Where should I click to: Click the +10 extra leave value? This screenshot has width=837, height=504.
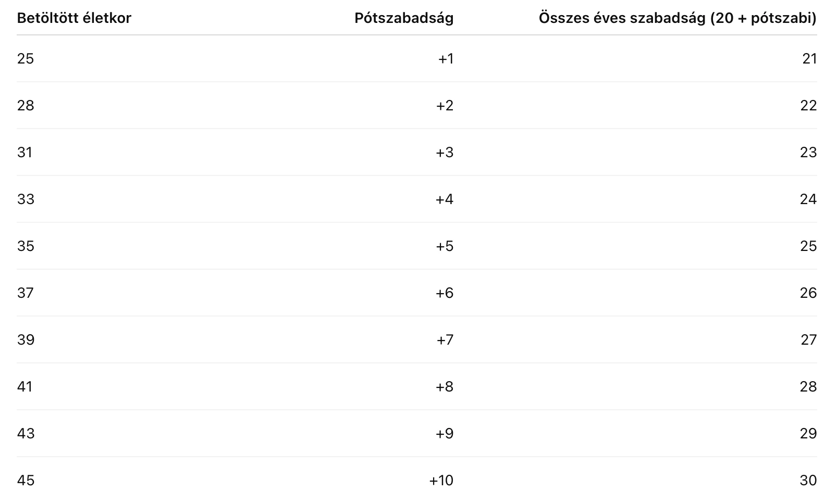441,481
